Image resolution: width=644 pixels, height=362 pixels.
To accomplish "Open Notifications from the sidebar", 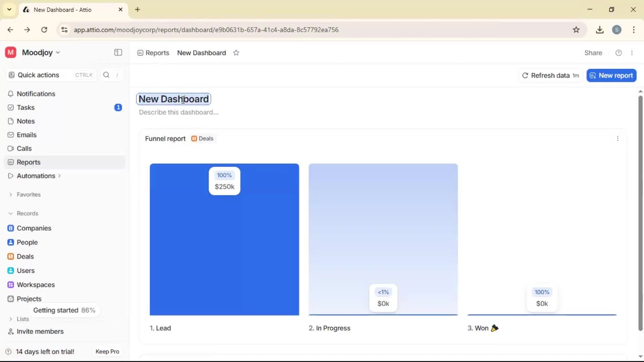I will [x=36, y=94].
